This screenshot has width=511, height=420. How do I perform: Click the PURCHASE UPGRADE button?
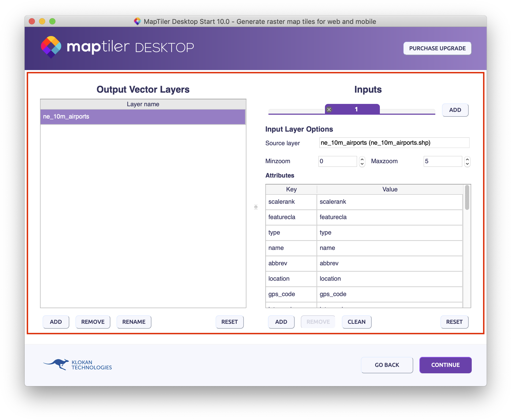437,48
